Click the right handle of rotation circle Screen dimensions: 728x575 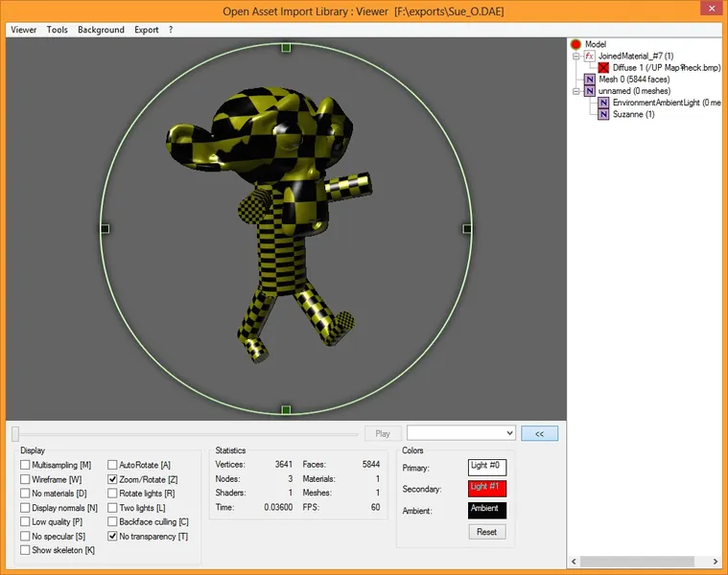[467, 229]
